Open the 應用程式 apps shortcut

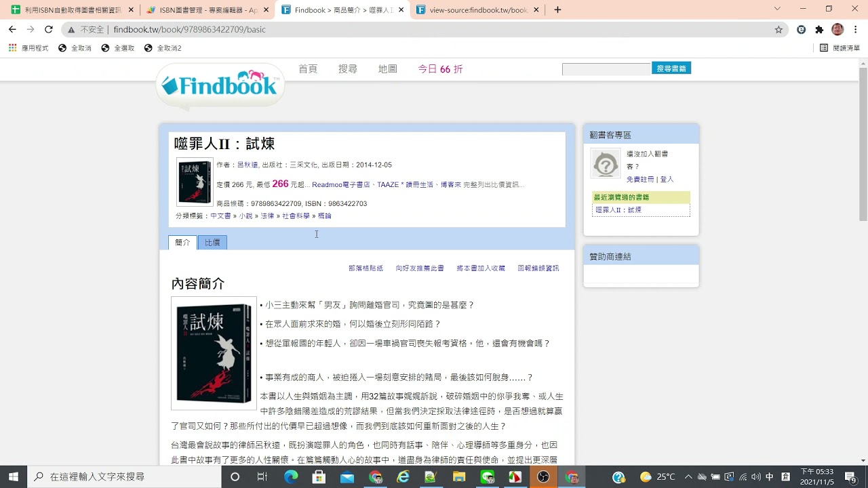pos(28,48)
